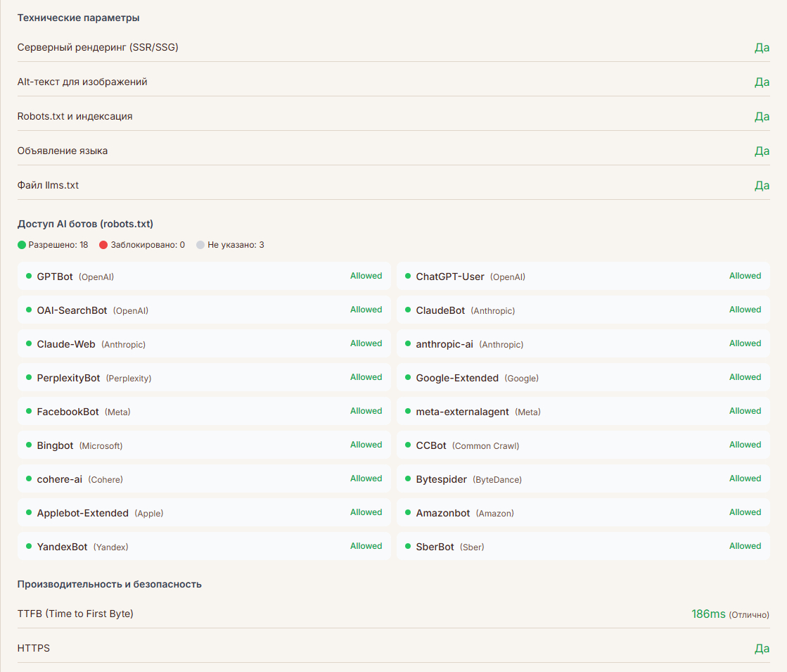
Task: Select the Amazonbot (Amazon) row
Action: (583, 512)
